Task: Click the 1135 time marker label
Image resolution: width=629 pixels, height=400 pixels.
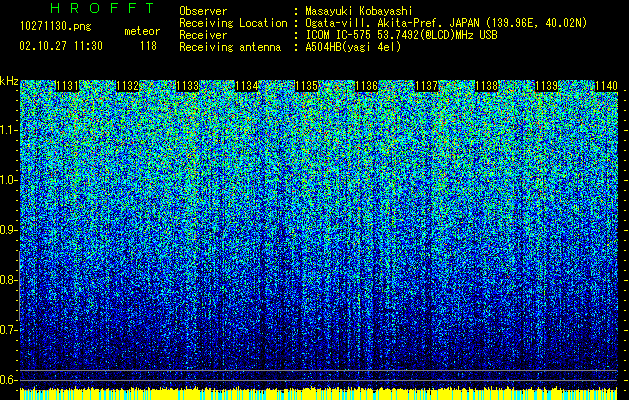Action: point(307,86)
